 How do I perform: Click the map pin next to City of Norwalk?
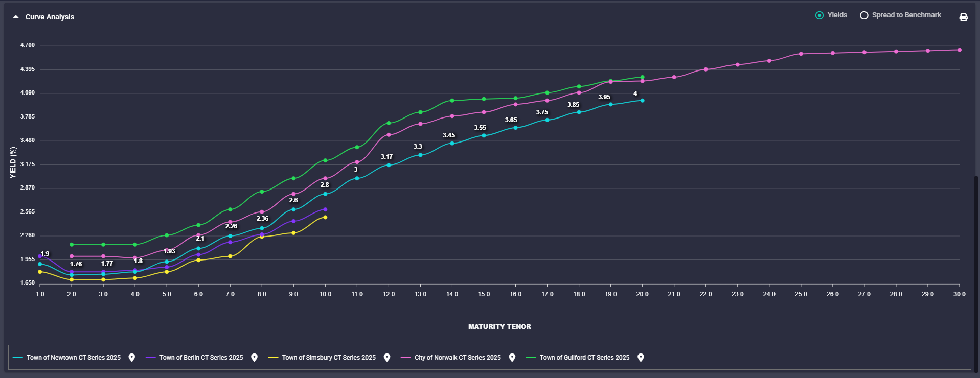(x=512, y=358)
